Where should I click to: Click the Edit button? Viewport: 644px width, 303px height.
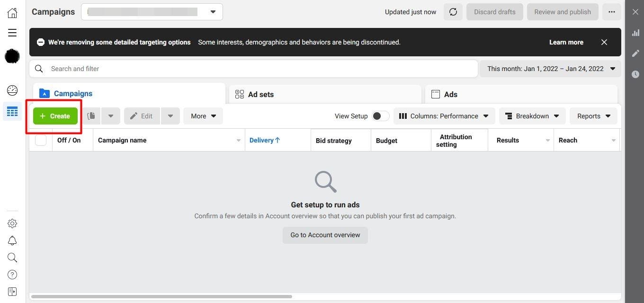click(142, 116)
